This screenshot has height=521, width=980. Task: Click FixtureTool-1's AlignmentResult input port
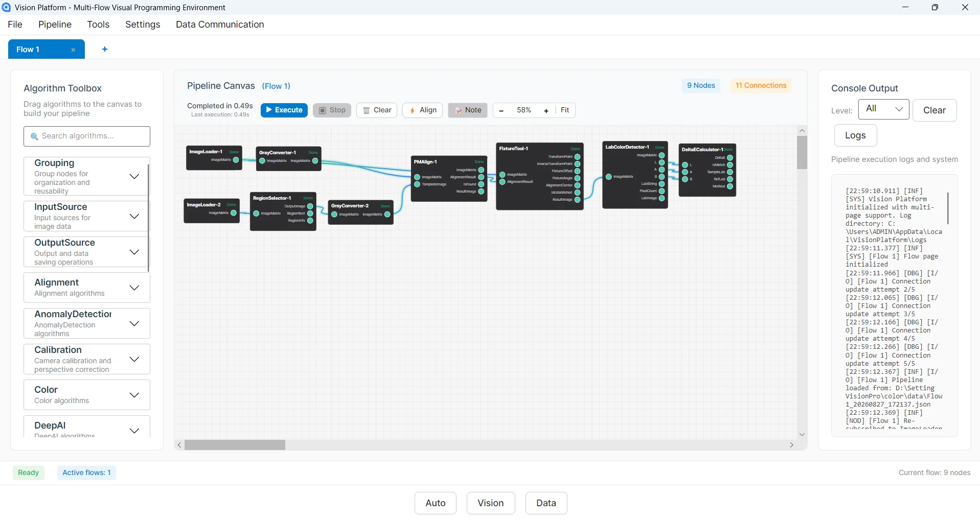pyautogui.click(x=503, y=182)
